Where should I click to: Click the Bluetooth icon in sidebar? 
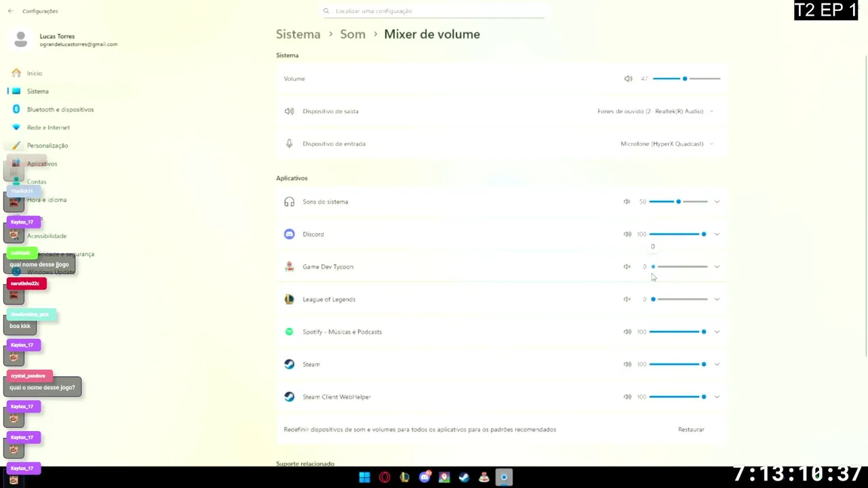point(16,109)
